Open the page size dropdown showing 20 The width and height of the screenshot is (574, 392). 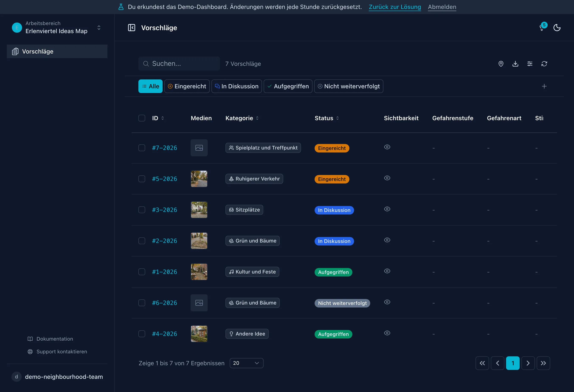246,363
